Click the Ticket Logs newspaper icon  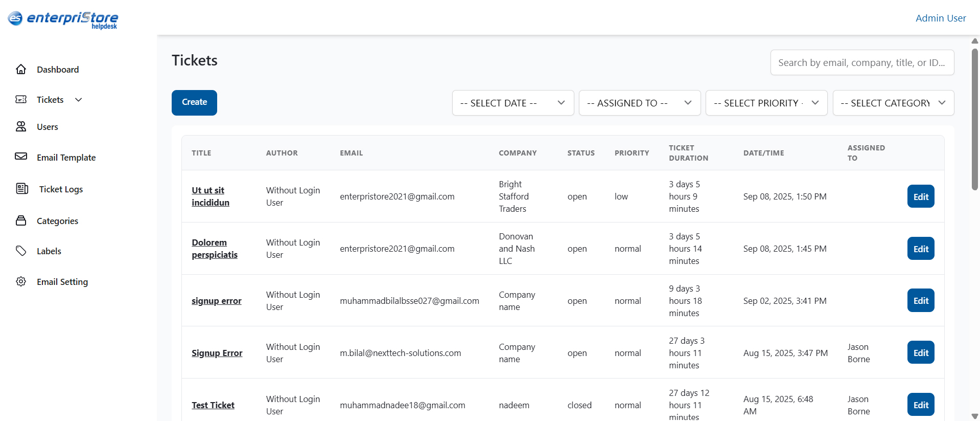pos(22,189)
